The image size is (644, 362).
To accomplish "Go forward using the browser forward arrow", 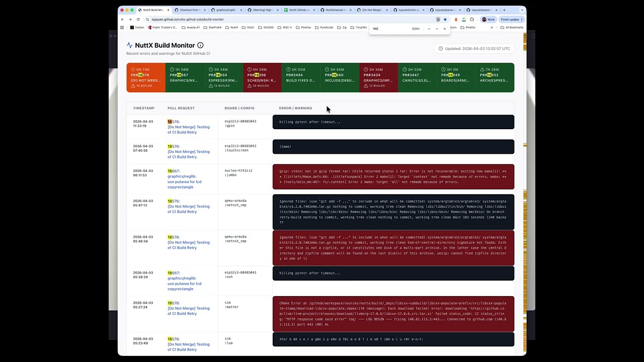I will point(130,19).
